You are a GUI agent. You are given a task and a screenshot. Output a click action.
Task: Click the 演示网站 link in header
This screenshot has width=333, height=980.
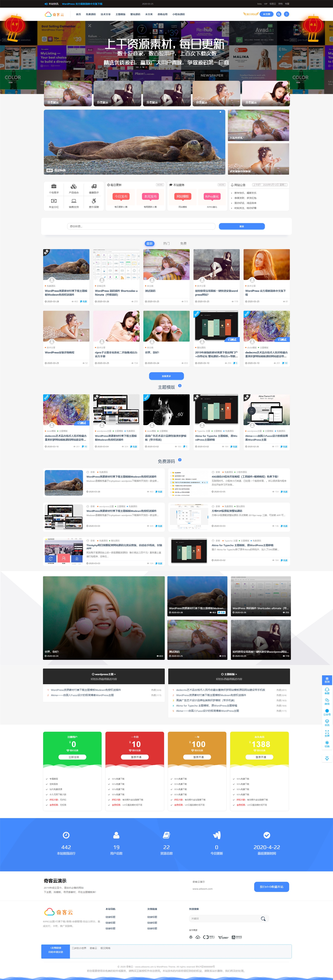(251, 14)
